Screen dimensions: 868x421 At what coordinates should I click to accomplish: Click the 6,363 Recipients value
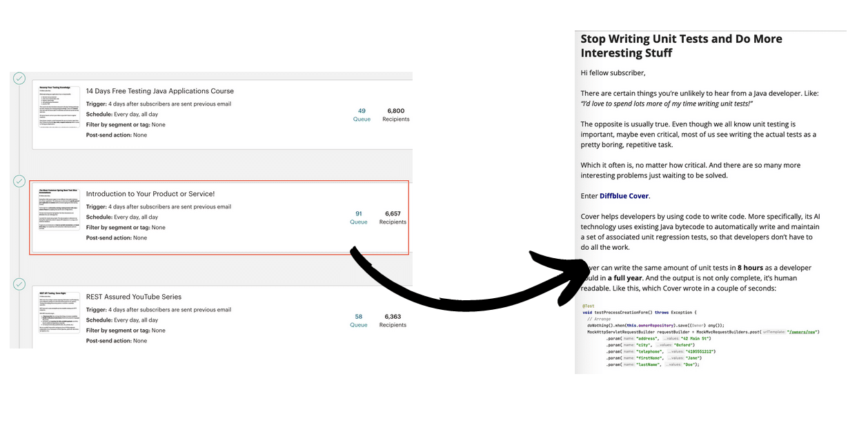[393, 316]
